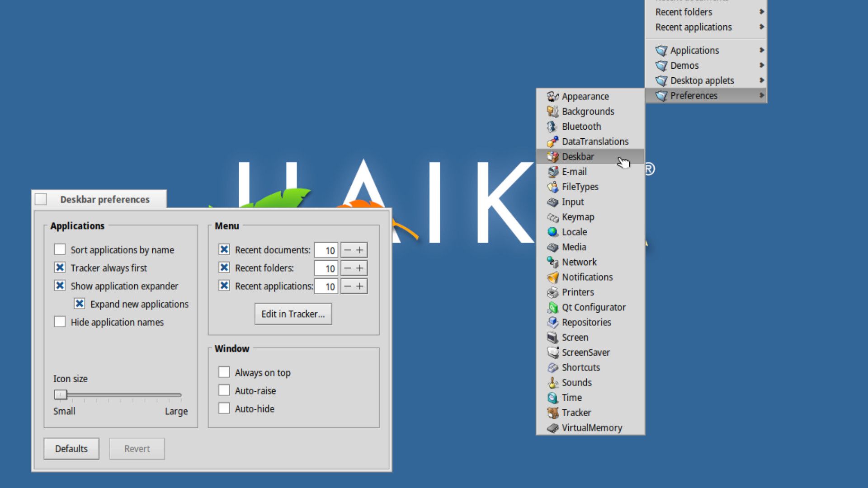Toggle the Recent documents checkbox

click(x=224, y=249)
